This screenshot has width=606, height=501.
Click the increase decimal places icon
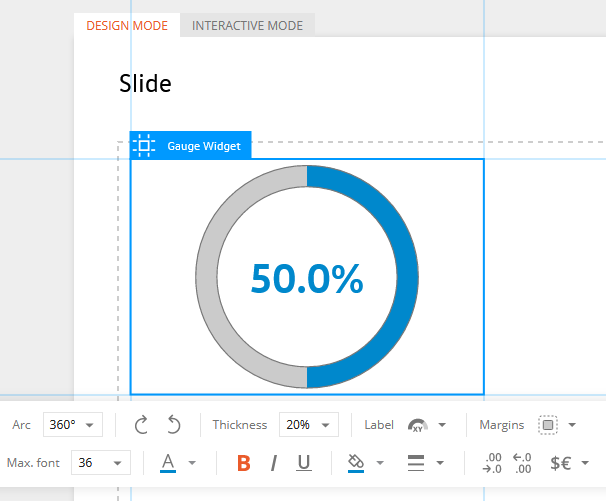click(x=492, y=463)
